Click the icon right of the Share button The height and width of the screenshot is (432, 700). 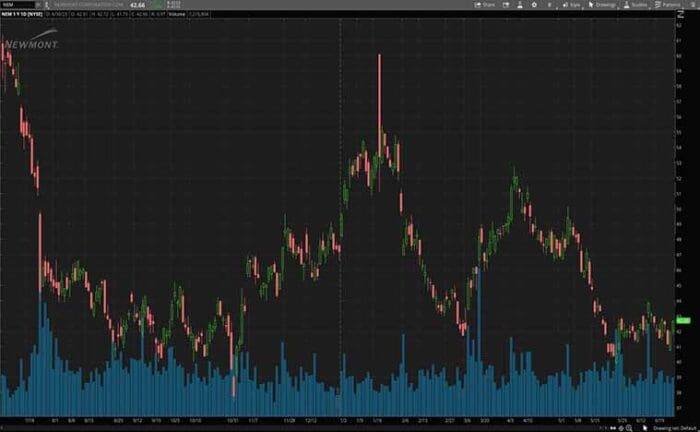[x=506, y=5]
